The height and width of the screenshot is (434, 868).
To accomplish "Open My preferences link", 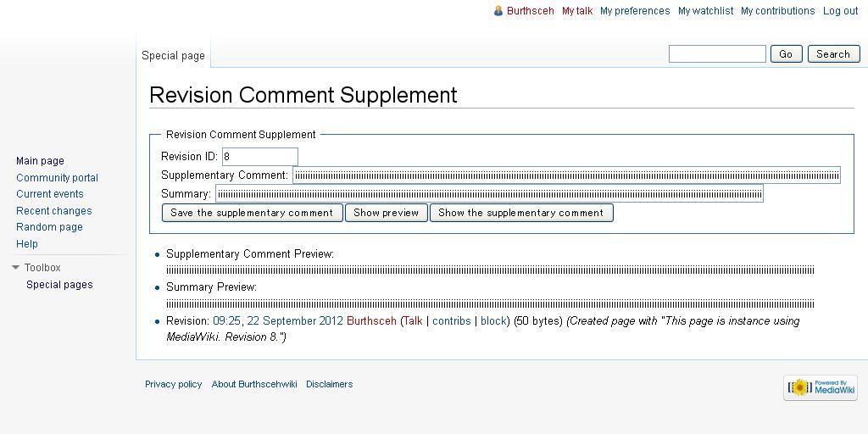I will tap(635, 10).
